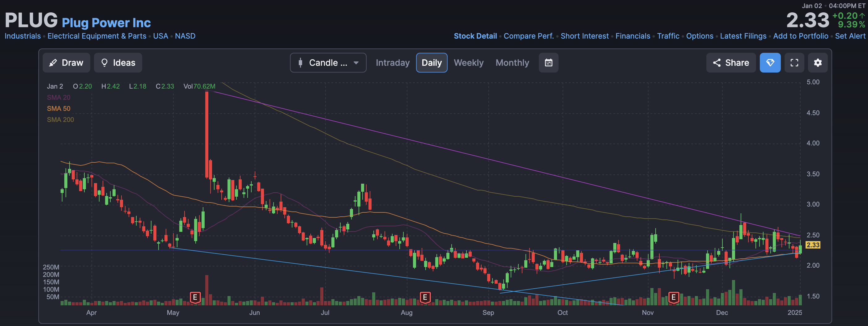The width and height of the screenshot is (868, 326).
Task: Open chart settings gear
Action: click(818, 63)
